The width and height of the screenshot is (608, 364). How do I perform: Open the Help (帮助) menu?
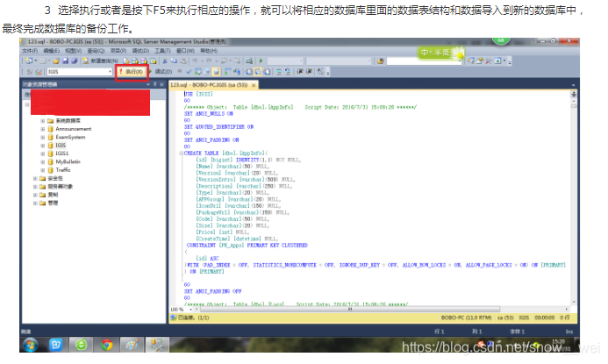[209, 51]
